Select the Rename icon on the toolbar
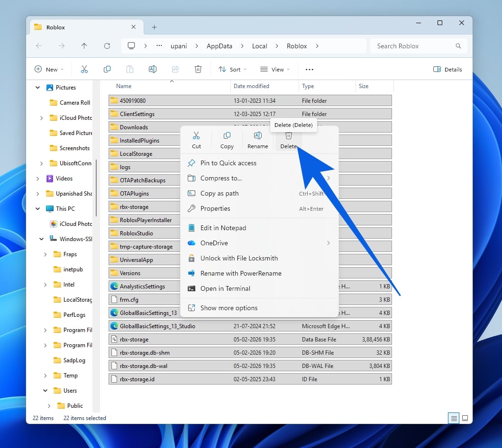The width and height of the screenshot is (502, 448). point(153,69)
